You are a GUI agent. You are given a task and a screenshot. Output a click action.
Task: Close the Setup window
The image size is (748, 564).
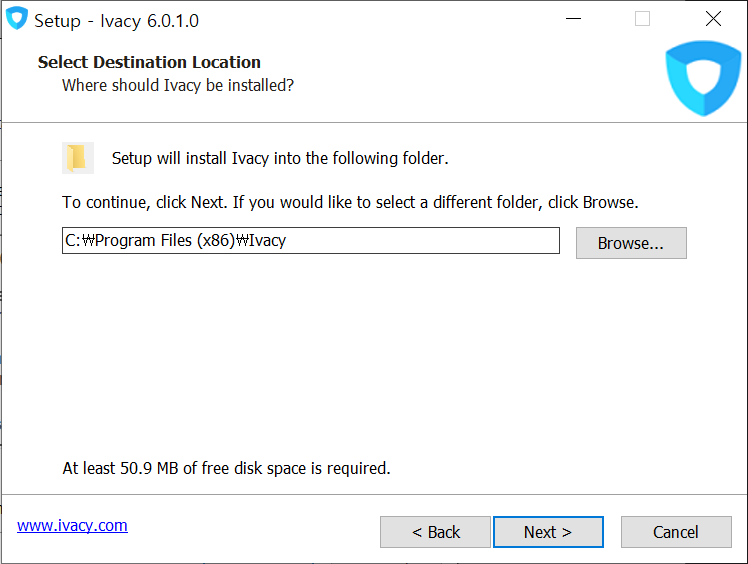coord(713,19)
